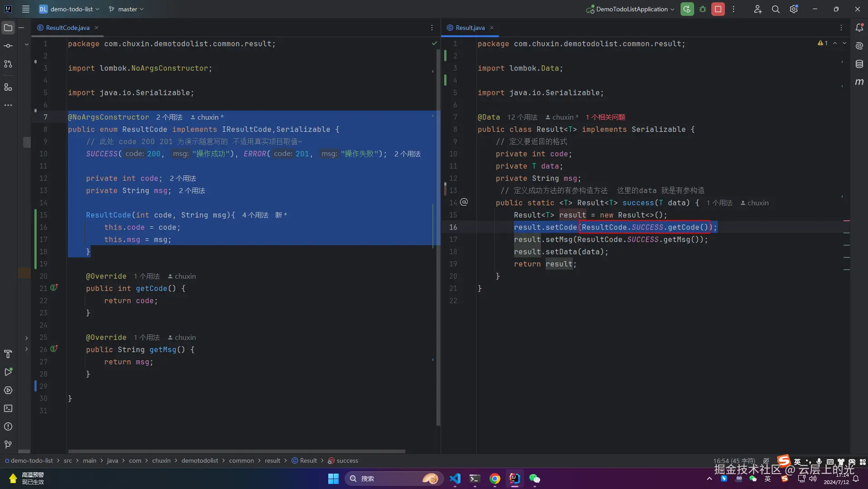Viewport: 868px width, 489px height.
Task: Show the 4 usages of ResultCode constructor
Action: [x=255, y=215]
